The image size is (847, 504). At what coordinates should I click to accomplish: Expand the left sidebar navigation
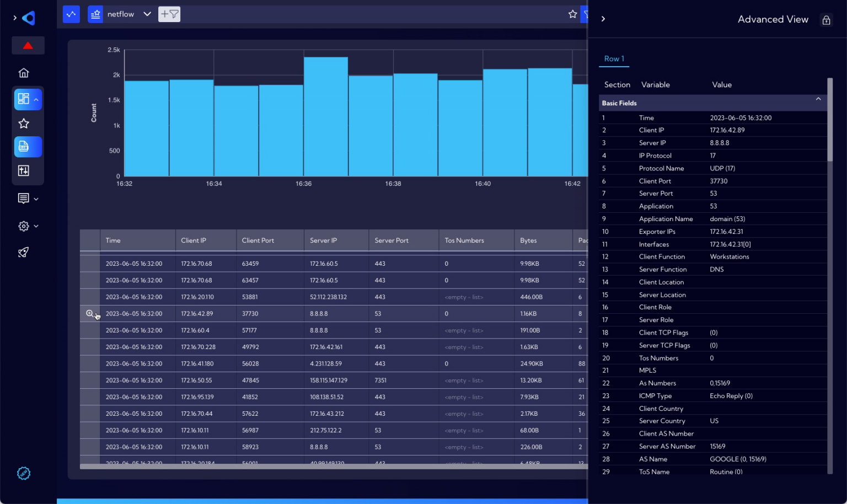click(15, 18)
